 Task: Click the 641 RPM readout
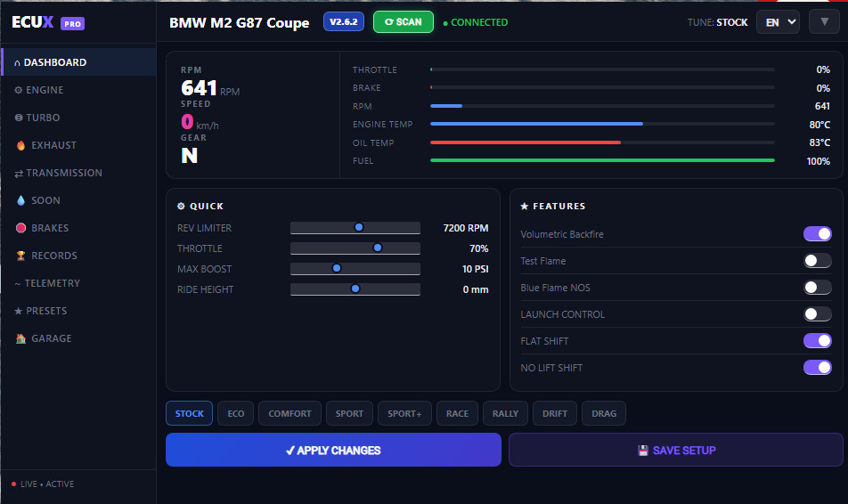pyautogui.click(x=210, y=88)
